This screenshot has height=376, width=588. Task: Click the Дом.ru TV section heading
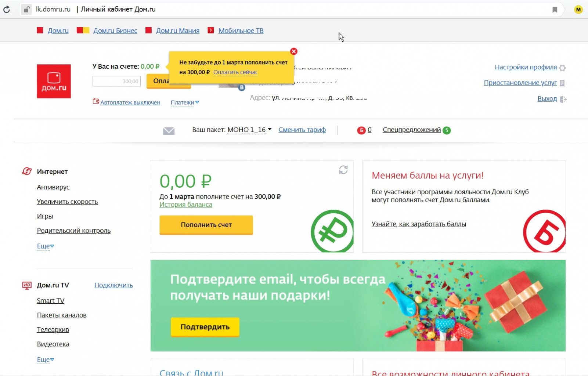(53, 285)
